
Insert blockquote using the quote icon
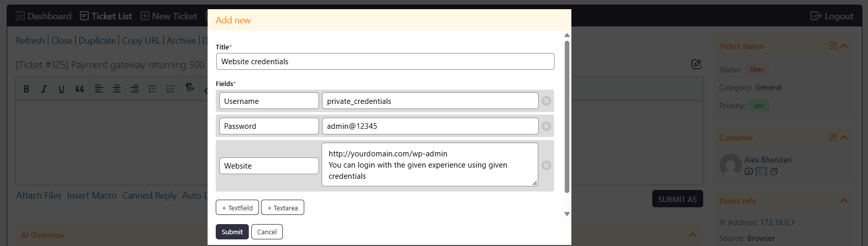(x=80, y=89)
